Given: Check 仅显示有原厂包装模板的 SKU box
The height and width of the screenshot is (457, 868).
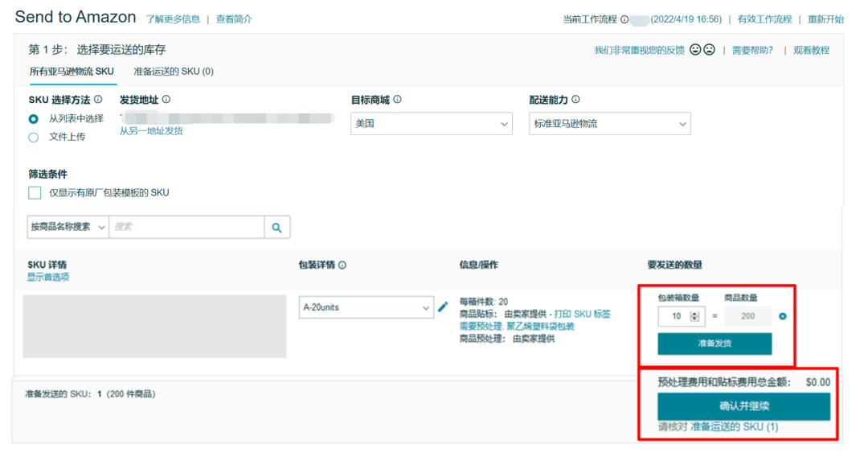Looking at the screenshot, I should tap(35, 193).
